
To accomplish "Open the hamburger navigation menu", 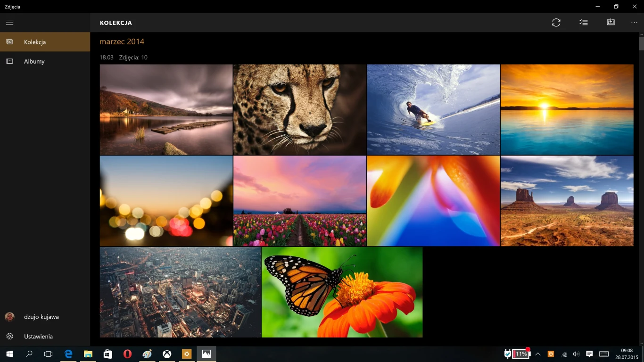I will click(x=9, y=23).
